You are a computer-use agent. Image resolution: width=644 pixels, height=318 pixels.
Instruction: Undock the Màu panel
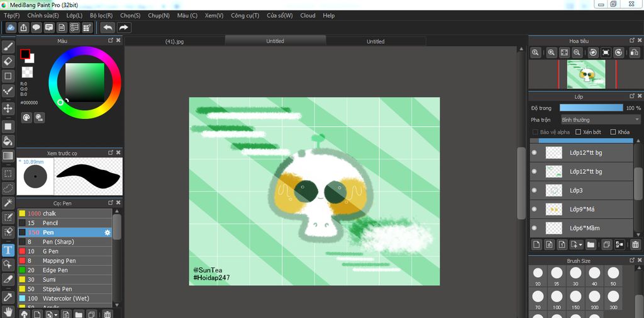[x=111, y=40]
